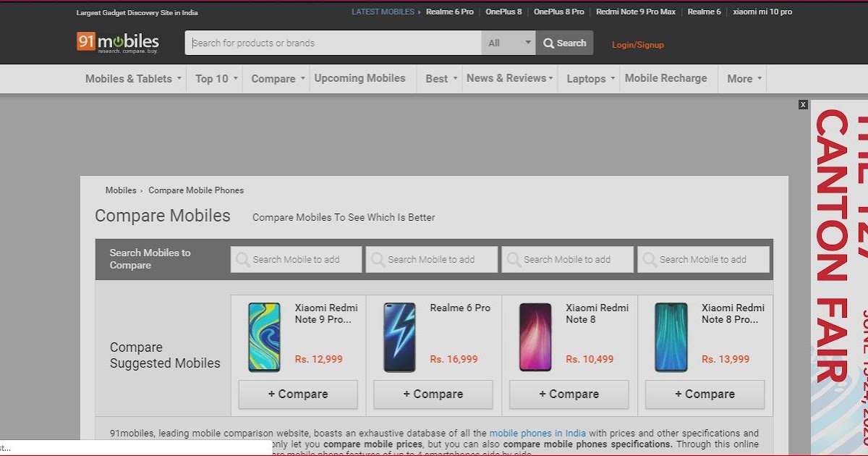868x456 pixels.
Task: Add Realme 6 Pro to compare
Action: pos(433,394)
